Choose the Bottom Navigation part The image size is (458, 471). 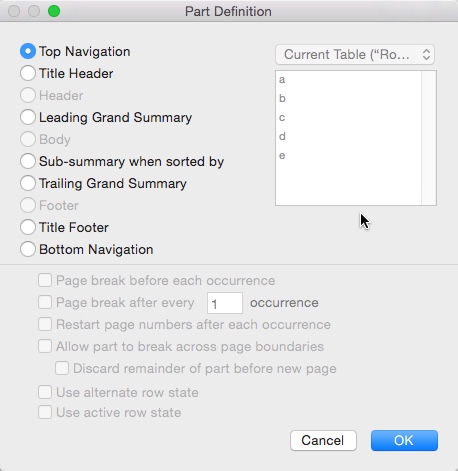click(x=28, y=249)
